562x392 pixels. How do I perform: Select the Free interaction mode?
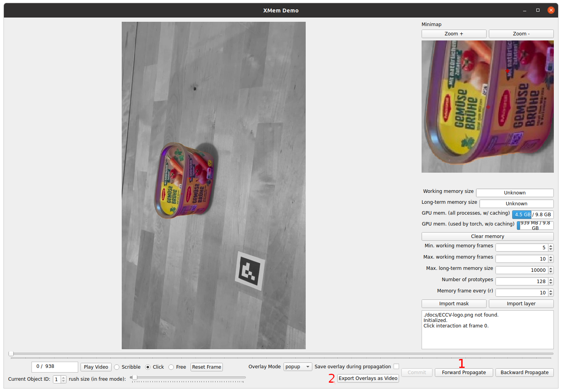point(171,367)
